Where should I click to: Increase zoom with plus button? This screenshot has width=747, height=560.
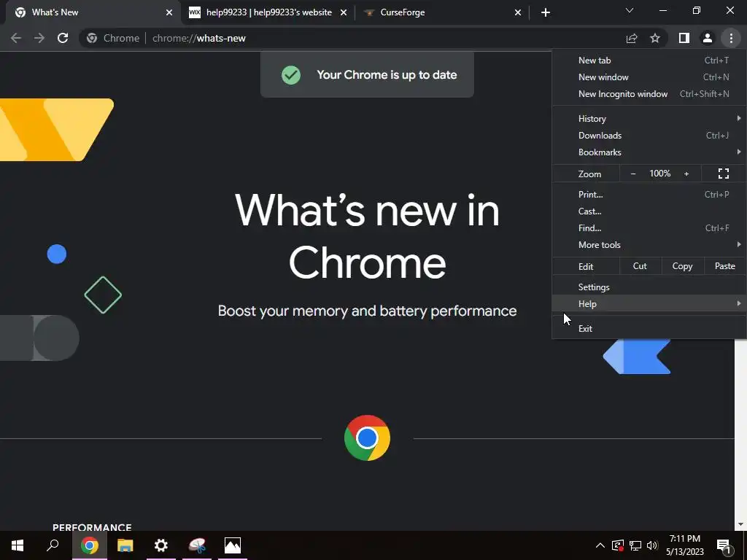(686, 174)
